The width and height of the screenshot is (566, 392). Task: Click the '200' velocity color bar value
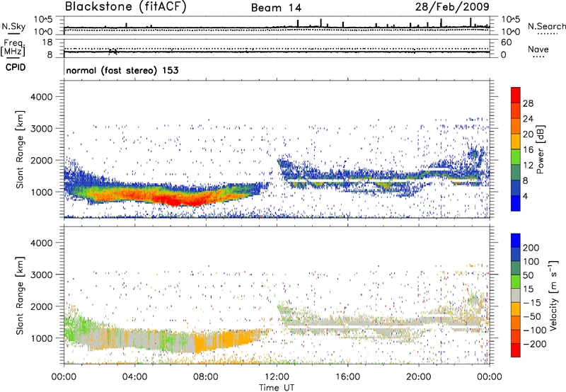point(531,248)
